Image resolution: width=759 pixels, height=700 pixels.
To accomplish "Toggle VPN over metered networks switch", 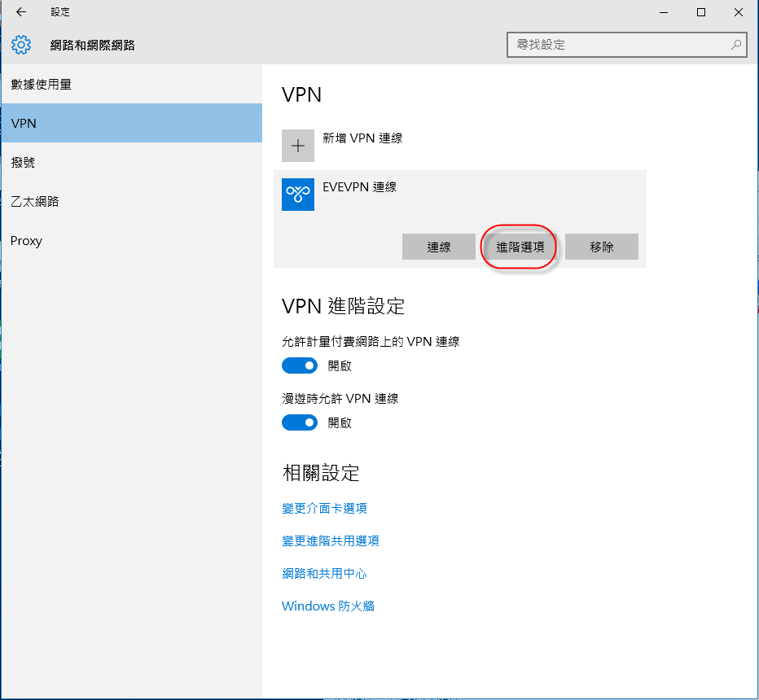I will click(x=300, y=365).
